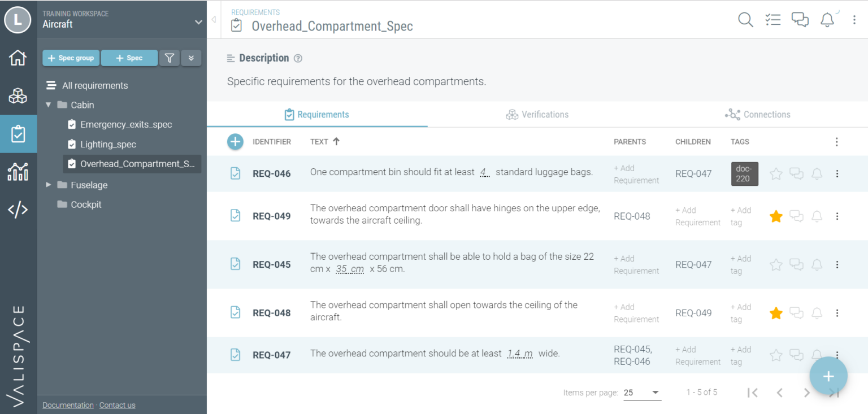Collapse the Cabin folder in the tree
Viewport: 868px width, 414px height.
48,104
